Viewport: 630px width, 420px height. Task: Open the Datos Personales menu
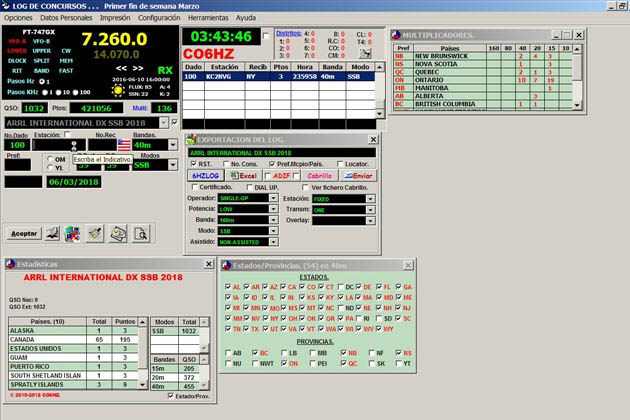pos(66,18)
